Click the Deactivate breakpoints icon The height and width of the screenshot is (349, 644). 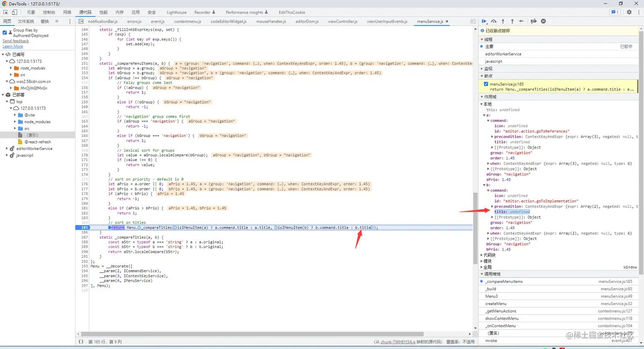click(534, 21)
